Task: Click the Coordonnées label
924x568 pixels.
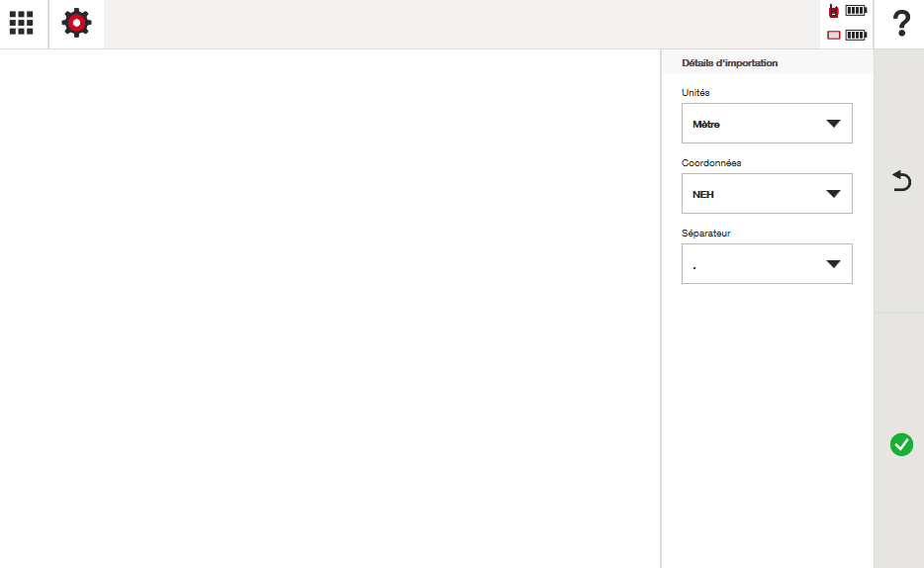Action: tap(711, 163)
